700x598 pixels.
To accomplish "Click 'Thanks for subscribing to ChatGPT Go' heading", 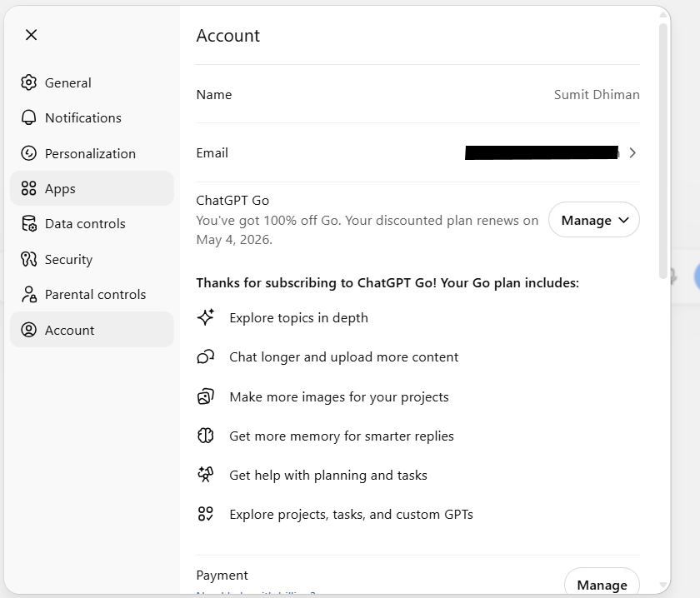I will coord(387,283).
